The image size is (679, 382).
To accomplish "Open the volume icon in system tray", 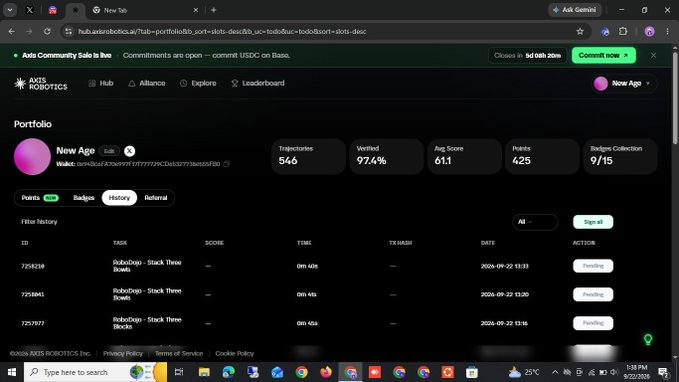I will [x=614, y=372].
